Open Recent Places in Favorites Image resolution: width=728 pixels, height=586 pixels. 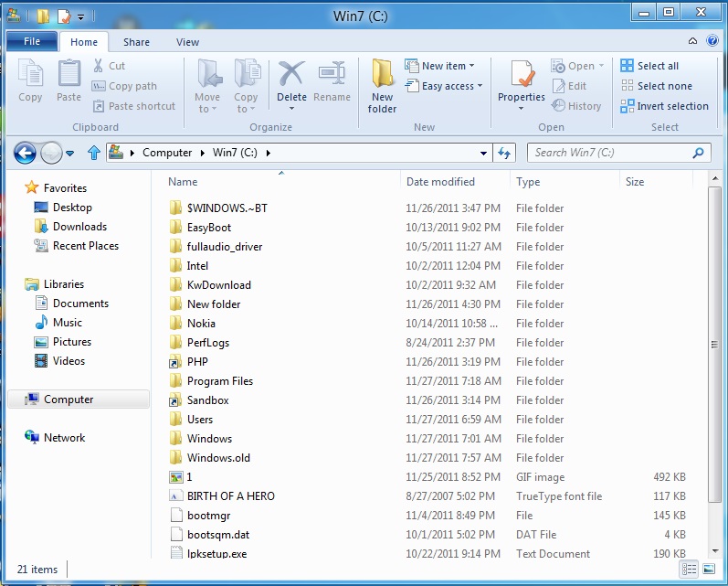(76, 246)
